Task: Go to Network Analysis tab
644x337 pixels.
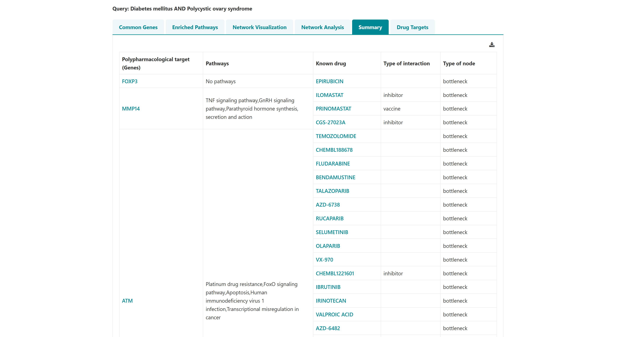Action: point(322,27)
